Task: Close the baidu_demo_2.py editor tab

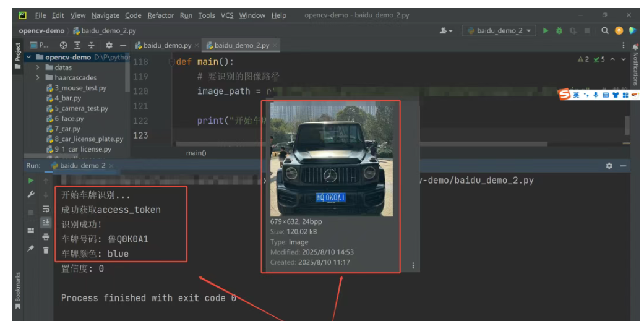Action: (275, 45)
